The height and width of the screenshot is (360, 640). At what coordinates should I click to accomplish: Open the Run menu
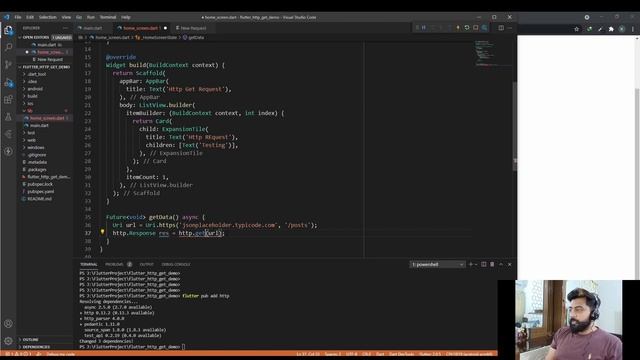tap(91, 17)
